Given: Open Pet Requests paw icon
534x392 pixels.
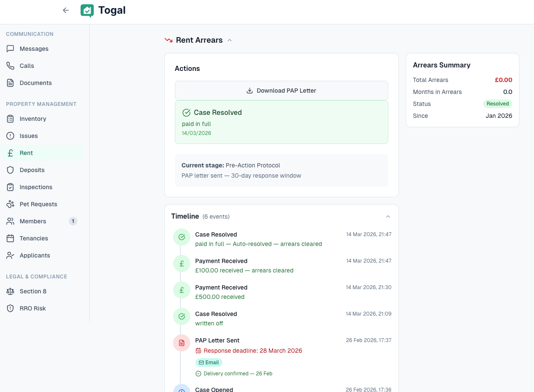Looking at the screenshot, I should (x=10, y=204).
